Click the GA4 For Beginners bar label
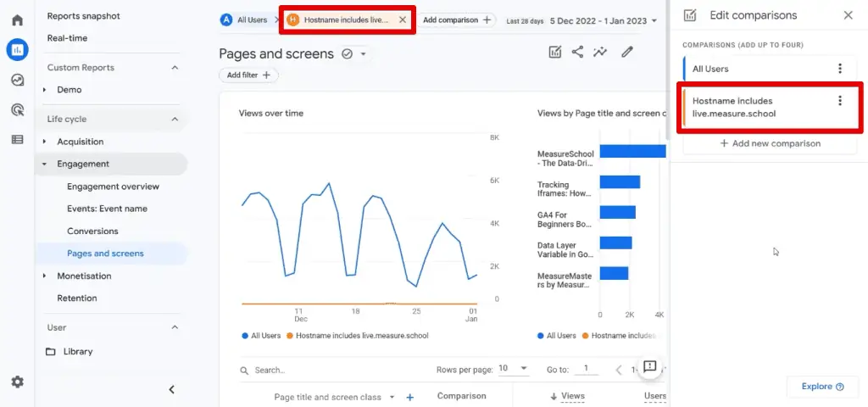 click(565, 220)
